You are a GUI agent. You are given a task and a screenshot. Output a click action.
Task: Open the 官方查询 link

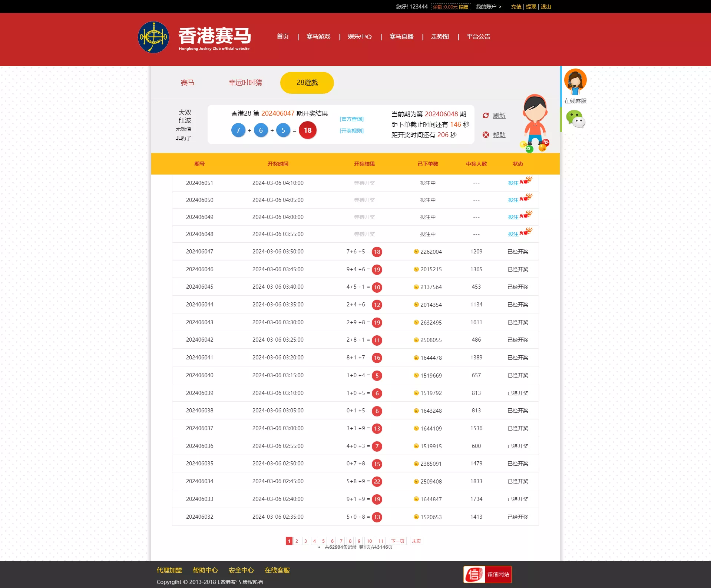point(351,119)
